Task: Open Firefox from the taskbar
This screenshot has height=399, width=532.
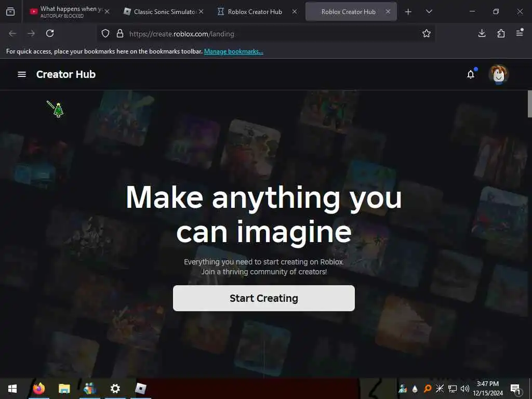Action: click(38, 389)
